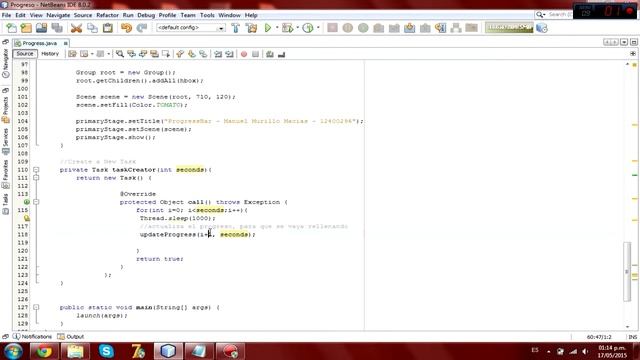Click Previous Bookmark editor icon
Screen dimensions: 640x360
(180, 54)
